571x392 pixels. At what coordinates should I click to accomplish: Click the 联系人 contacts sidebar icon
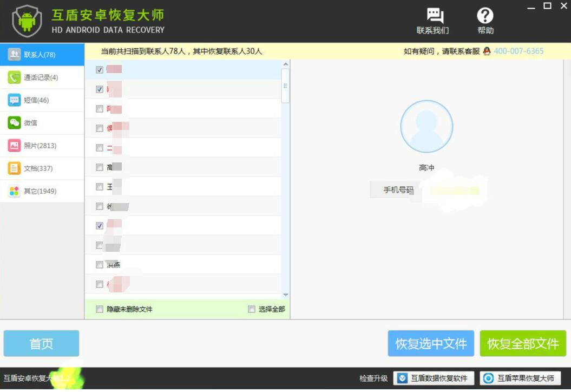(x=14, y=54)
